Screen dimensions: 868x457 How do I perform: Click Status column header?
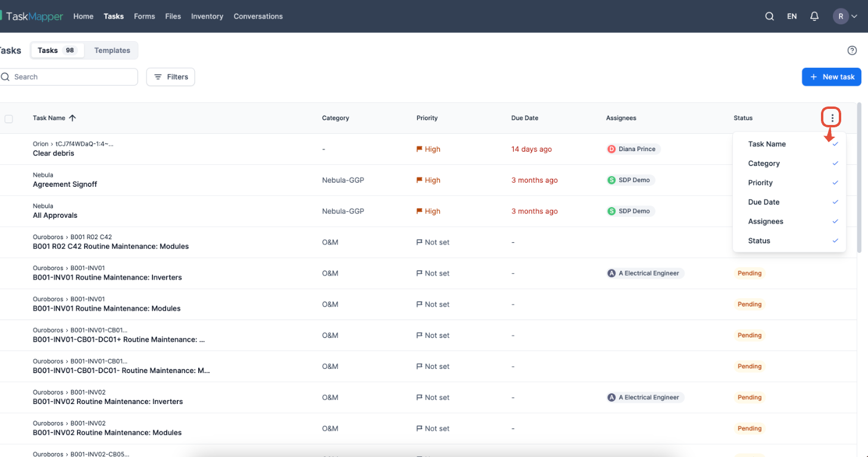coord(743,118)
